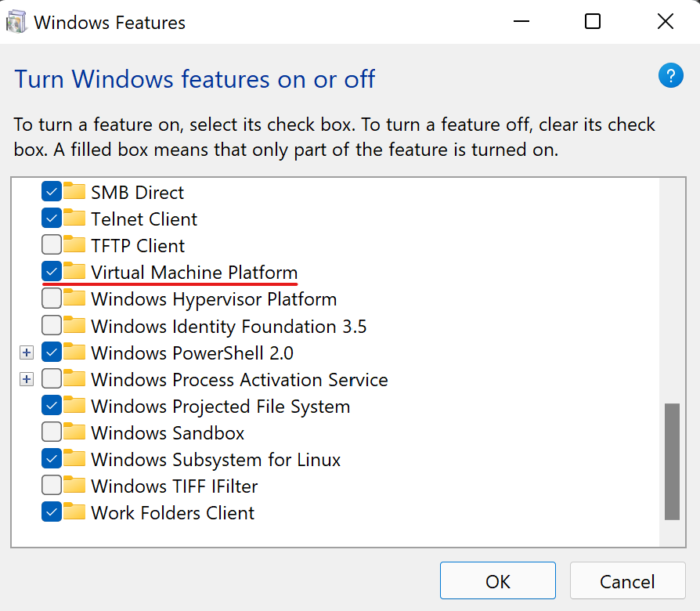Click the Cancel button
The image size is (700, 611).
click(x=627, y=580)
